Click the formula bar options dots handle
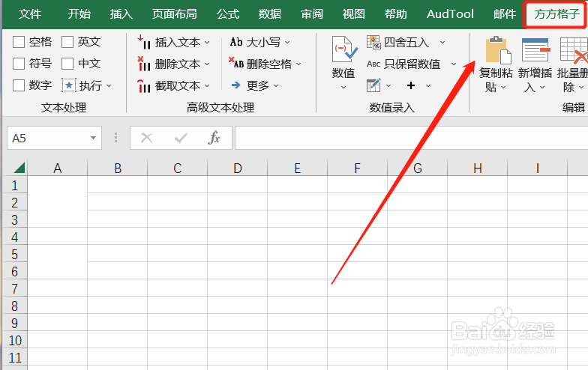 (115, 138)
